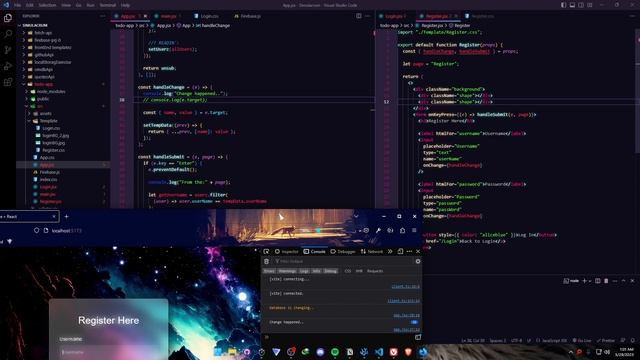The width and height of the screenshot is (640, 360).
Task: Click Prettier in status bar
Action: [606, 340]
